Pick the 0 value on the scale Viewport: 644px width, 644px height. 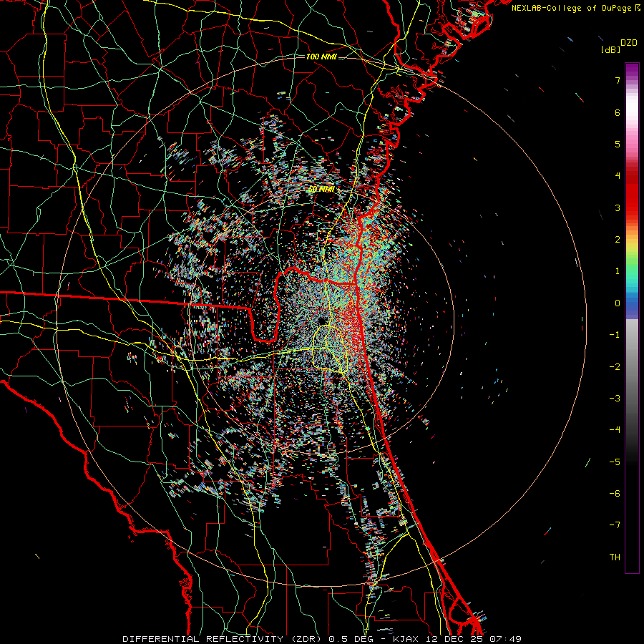(x=618, y=303)
